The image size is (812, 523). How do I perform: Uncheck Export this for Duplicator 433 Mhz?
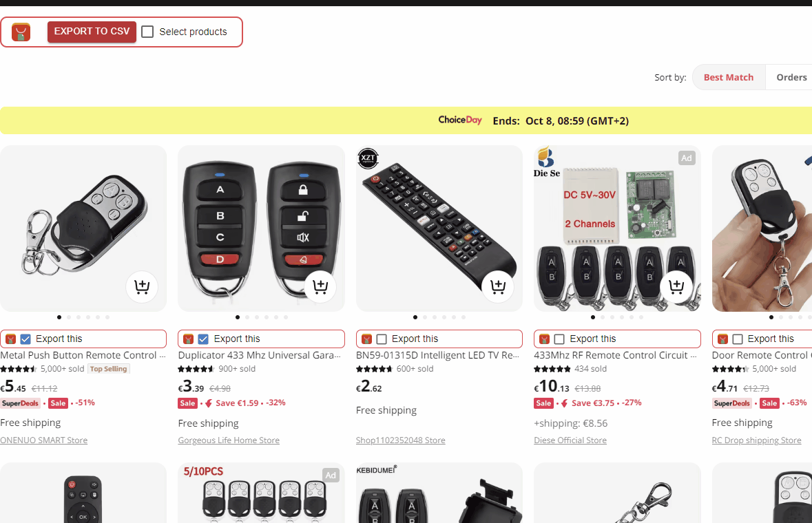click(204, 339)
